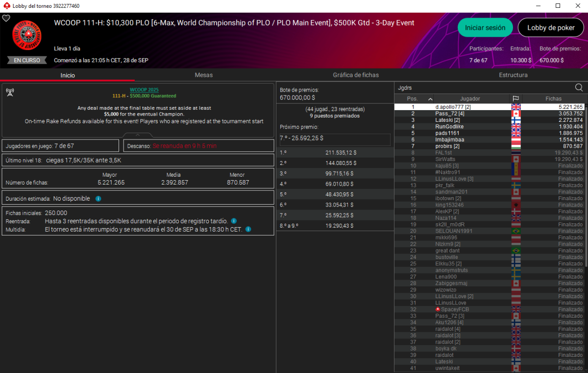Screen dimensions: 588x373
Task: Click the Entrada 10.300 $ header value
Action: [x=520, y=60]
